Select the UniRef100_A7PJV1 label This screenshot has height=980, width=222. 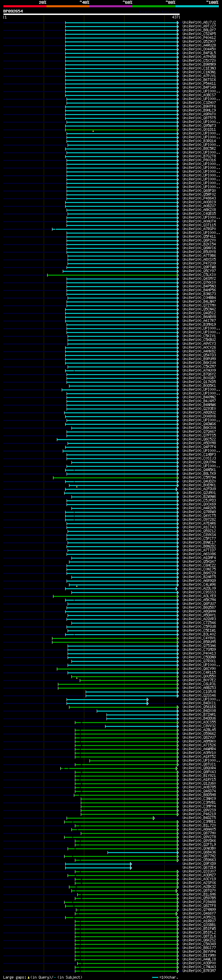pos(199,76)
